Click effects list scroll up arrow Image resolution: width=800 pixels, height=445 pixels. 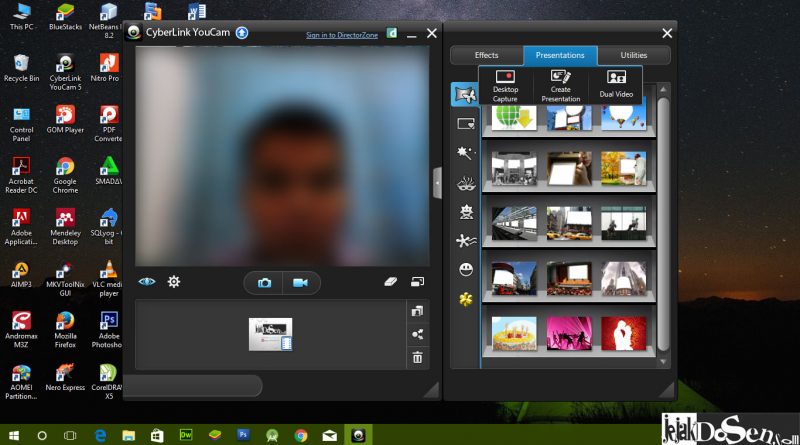click(663, 89)
